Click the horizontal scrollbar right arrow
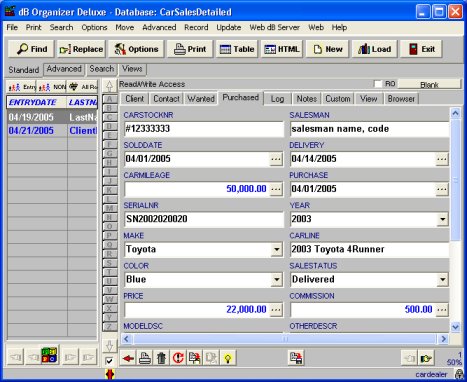Screen dimensions: 467x382 pos(443,339)
